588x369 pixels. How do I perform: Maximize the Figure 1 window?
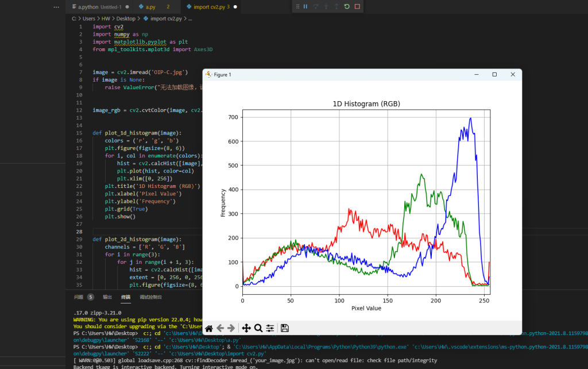pos(494,74)
